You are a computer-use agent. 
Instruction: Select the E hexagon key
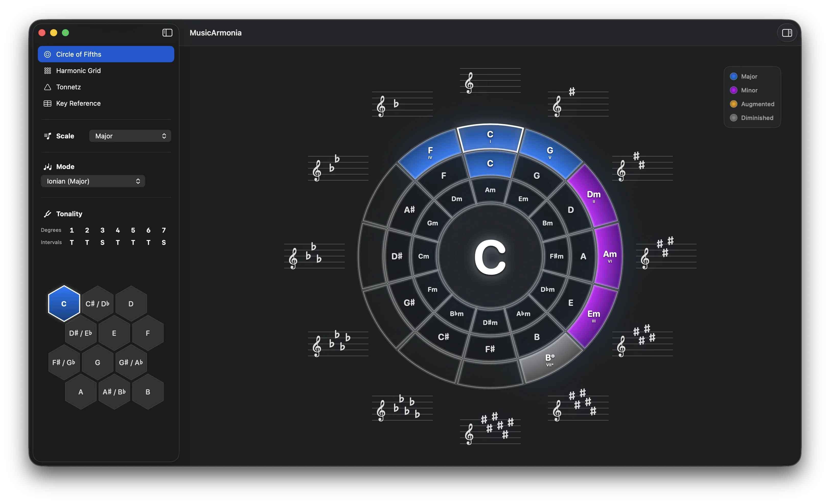114,333
